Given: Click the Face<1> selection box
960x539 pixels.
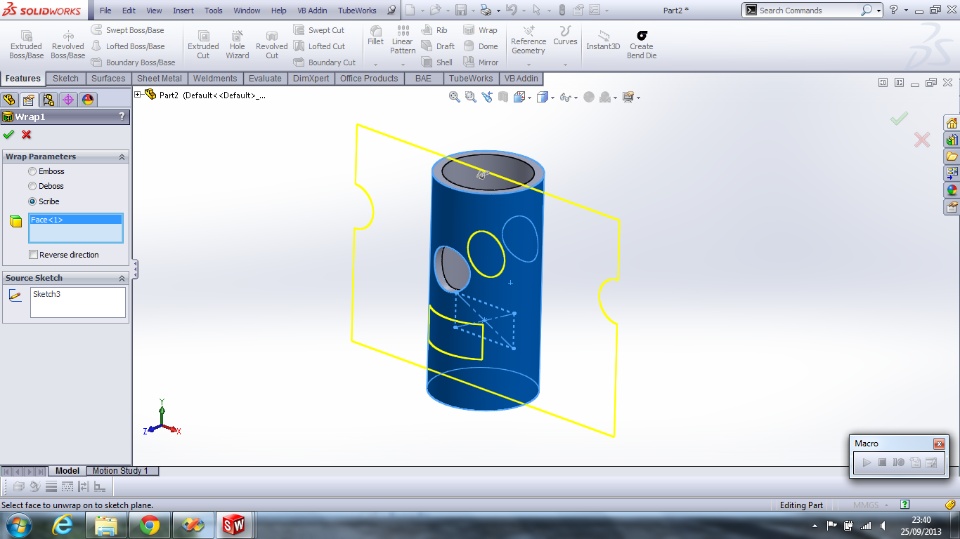Looking at the screenshot, I should (x=76, y=228).
